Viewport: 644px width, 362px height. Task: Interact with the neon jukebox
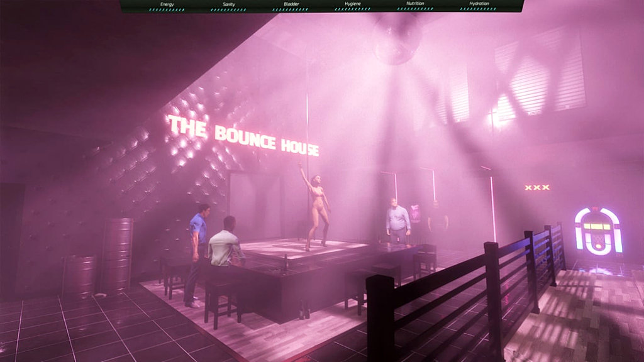599,231
